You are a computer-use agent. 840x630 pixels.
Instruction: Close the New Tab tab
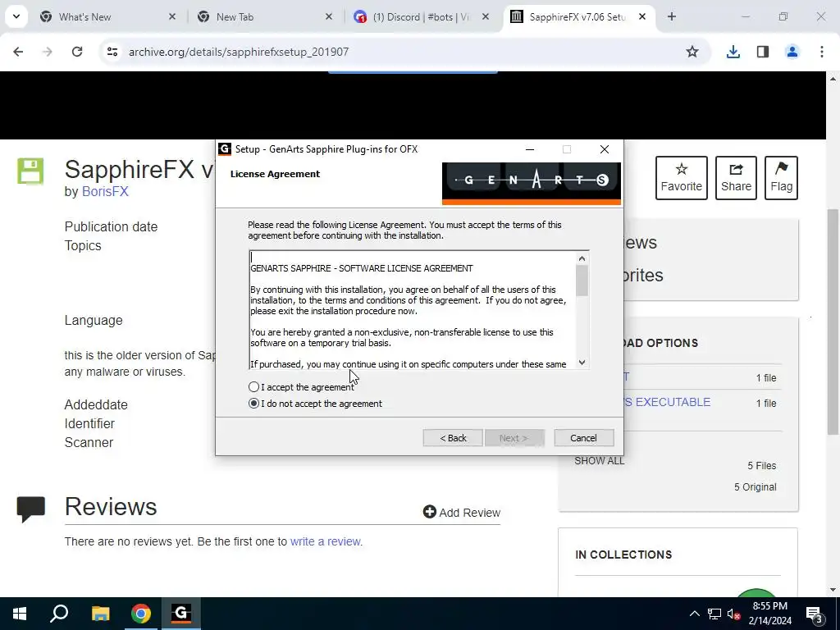pyautogui.click(x=329, y=17)
